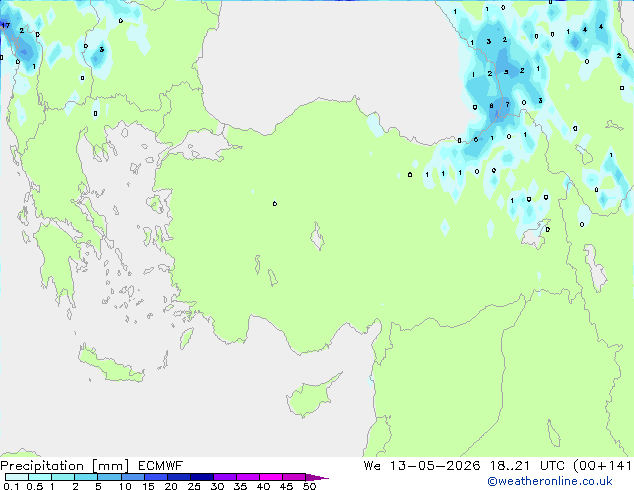634x490 pixels.
Task: Click the '7' precipitation value on the map
Action: [507, 105]
